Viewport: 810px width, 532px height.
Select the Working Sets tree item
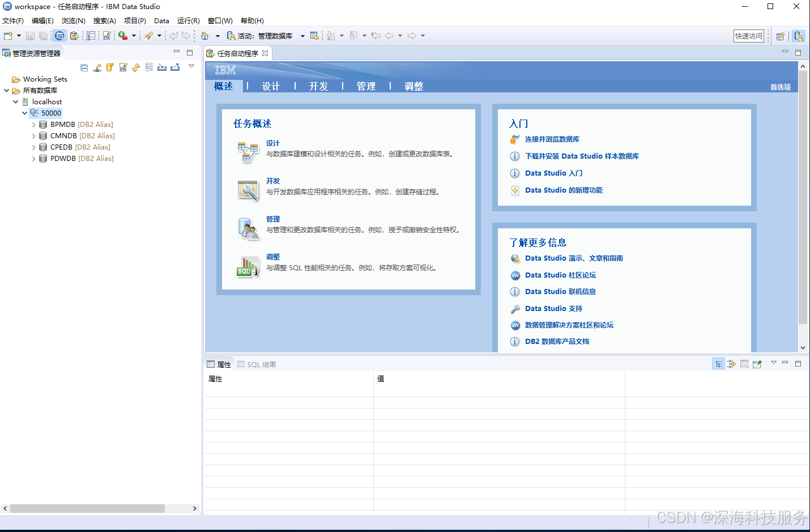(45, 79)
